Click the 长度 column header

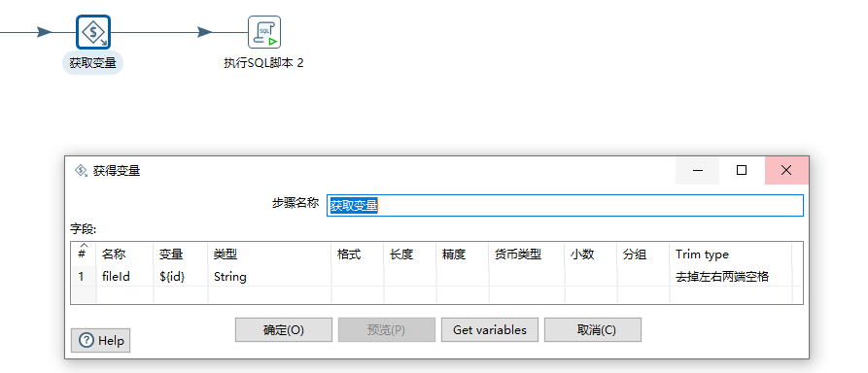(409, 254)
